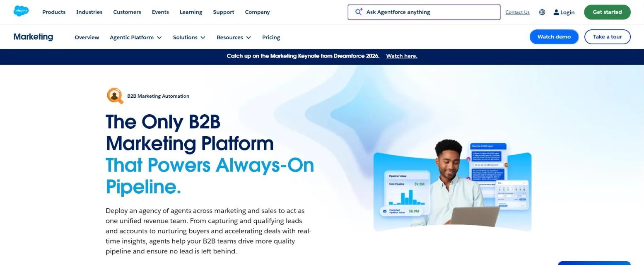This screenshot has width=644, height=265.
Task: Open the globe language selector
Action: [x=542, y=12]
